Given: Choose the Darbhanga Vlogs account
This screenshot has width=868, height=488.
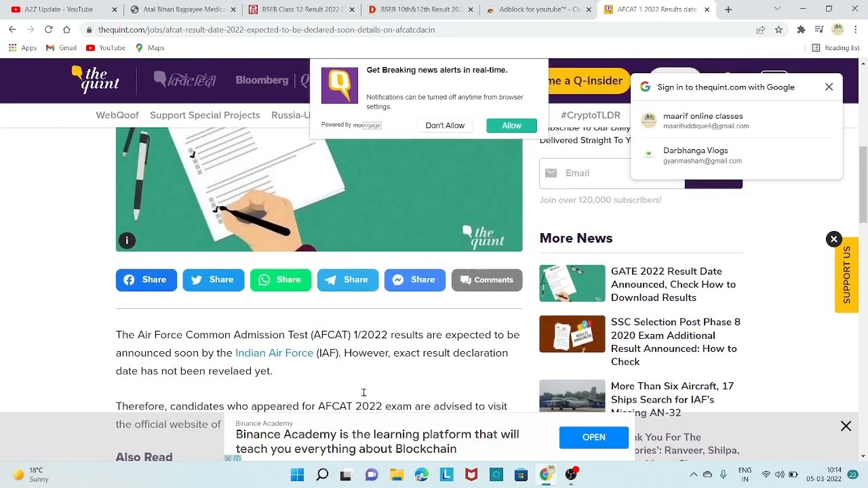Looking at the screenshot, I should tap(736, 155).
